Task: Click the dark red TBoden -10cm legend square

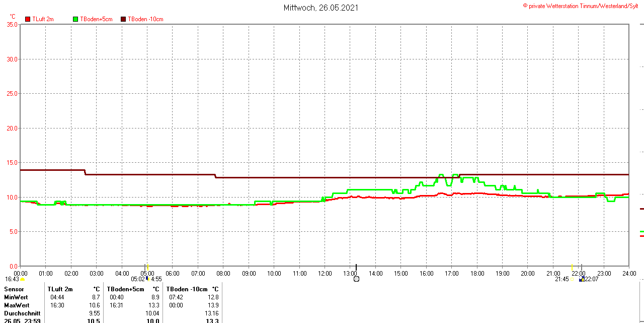Action: point(123,19)
